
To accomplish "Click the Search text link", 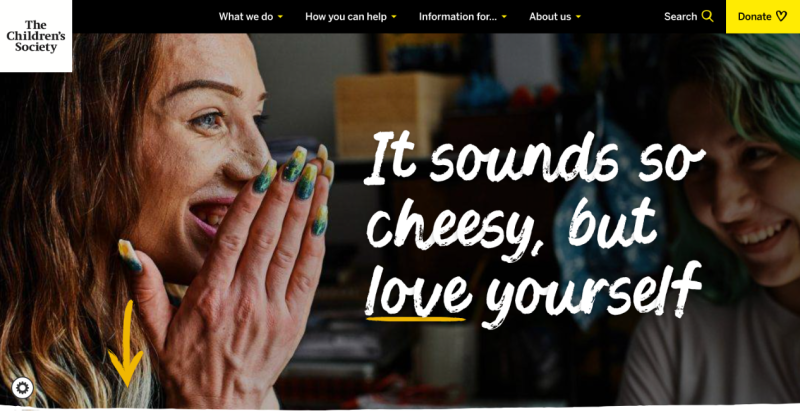I will coord(680,16).
